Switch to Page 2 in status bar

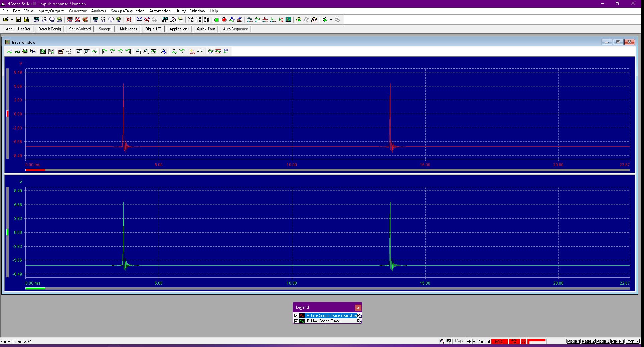(588, 341)
